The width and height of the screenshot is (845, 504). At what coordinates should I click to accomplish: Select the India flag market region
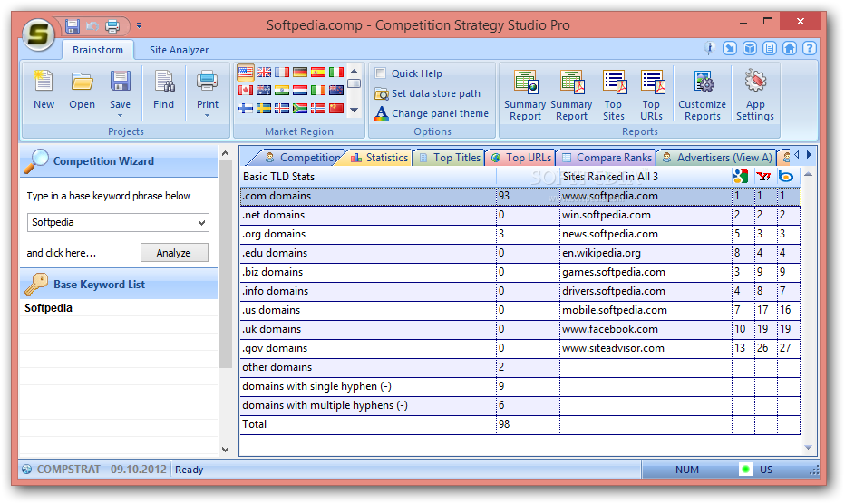pyautogui.click(x=282, y=90)
